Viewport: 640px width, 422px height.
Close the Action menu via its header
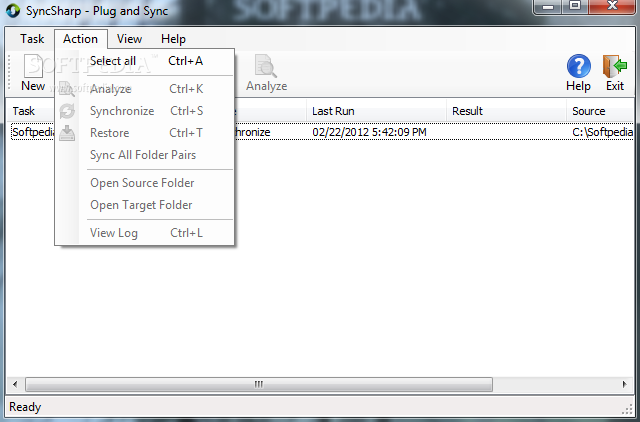point(80,39)
